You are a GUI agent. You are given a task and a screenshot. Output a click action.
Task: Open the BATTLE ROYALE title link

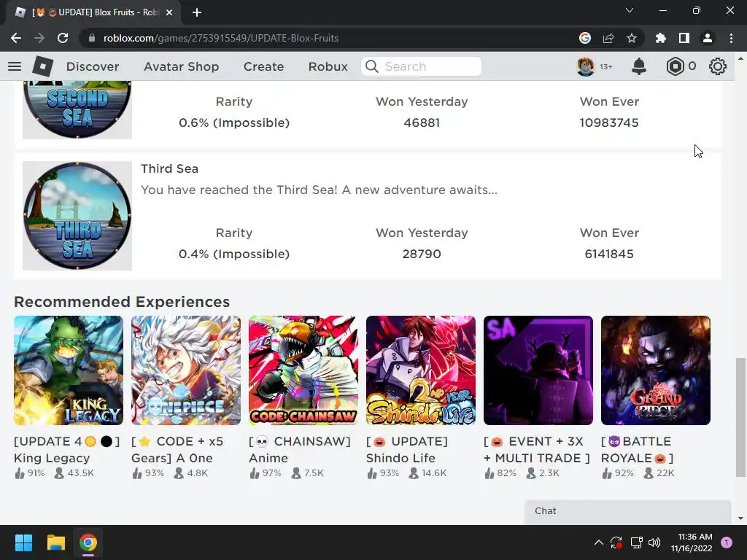click(x=638, y=449)
